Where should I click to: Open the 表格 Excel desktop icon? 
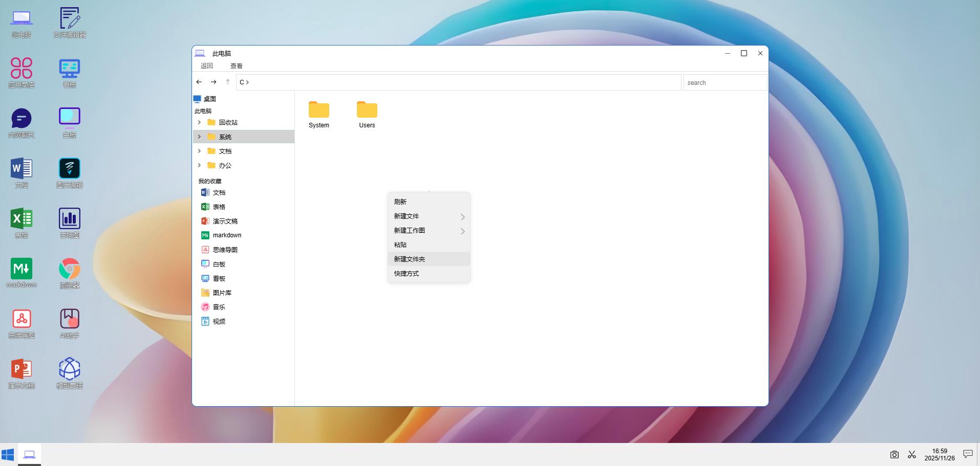pyautogui.click(x=22, y=223)
